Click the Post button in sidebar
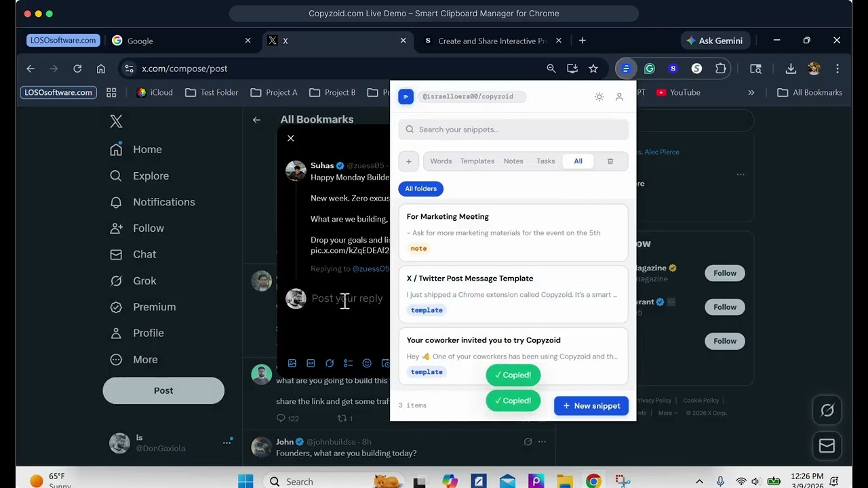Screen dimensions: 868x488 (x=163, y=390)
